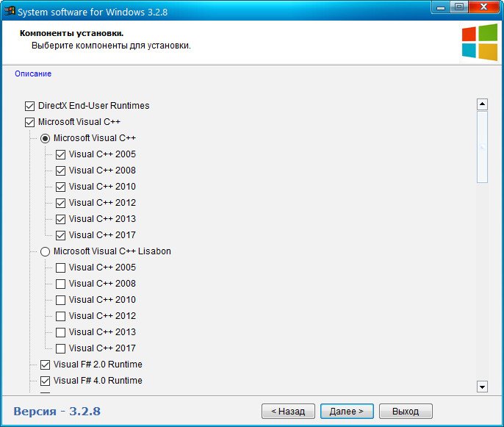Click the Выход exit button
Image resolution: width=504 pixels, height=427 pixels.
[x=406, y=412]
